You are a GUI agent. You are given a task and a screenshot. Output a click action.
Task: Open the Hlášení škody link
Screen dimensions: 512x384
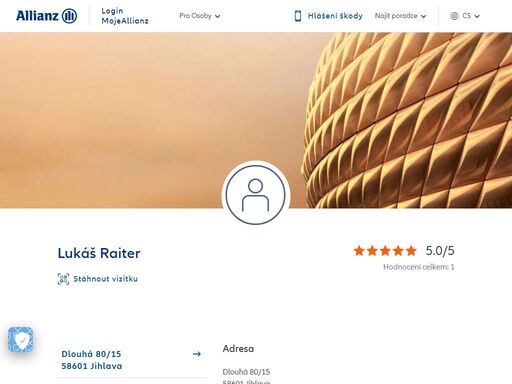tap(335, 16)
